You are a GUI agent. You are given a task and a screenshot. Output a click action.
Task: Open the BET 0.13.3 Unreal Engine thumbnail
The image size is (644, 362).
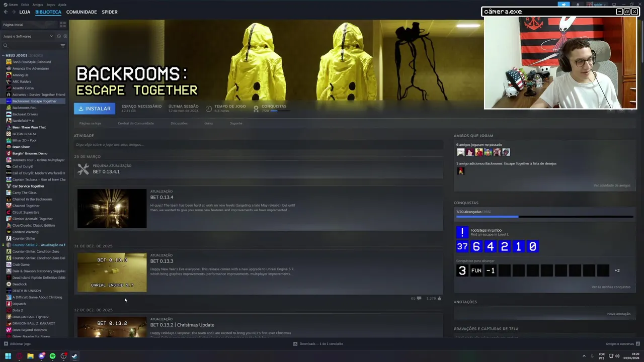112,273
